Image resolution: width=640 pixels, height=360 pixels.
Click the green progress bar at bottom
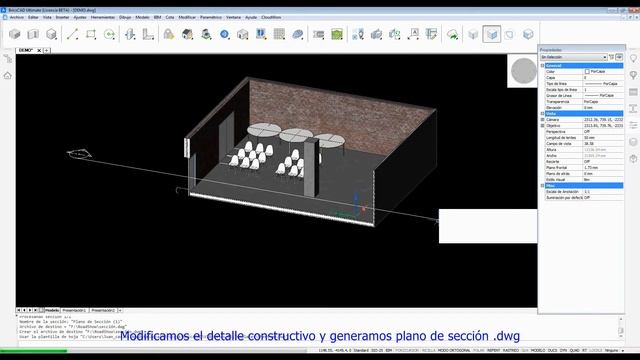pos(33,351)
